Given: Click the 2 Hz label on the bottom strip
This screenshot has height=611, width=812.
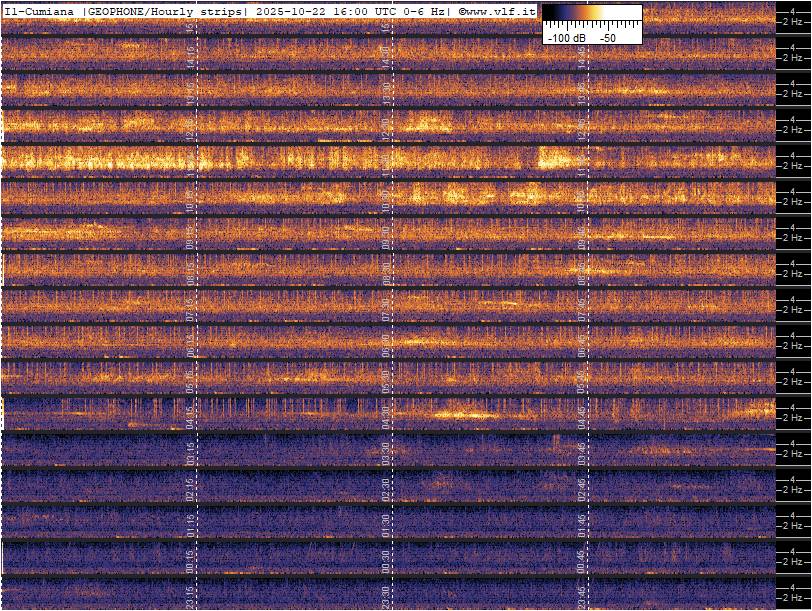Looking at the screenshot, I should tap(792, 598).
